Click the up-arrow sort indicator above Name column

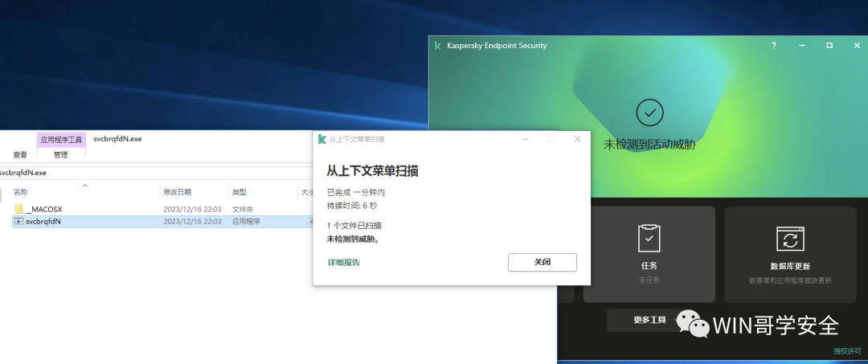[x=85, y=186]
